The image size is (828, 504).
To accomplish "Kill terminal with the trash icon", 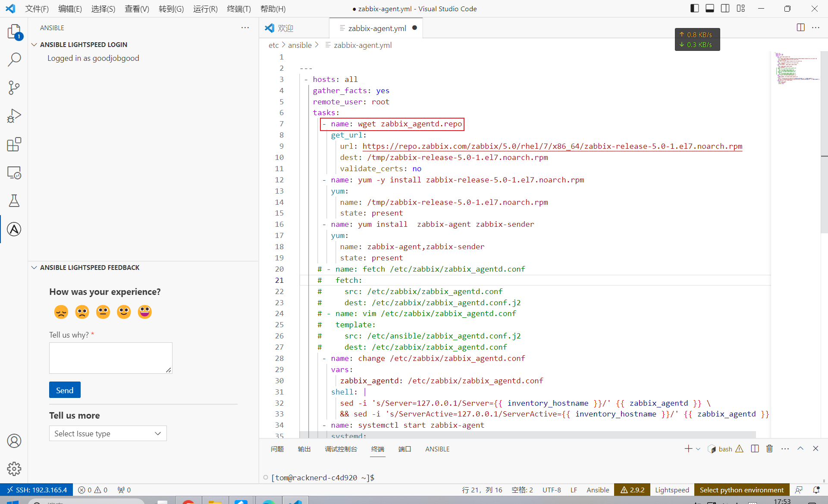I will [x=769, y=449].
